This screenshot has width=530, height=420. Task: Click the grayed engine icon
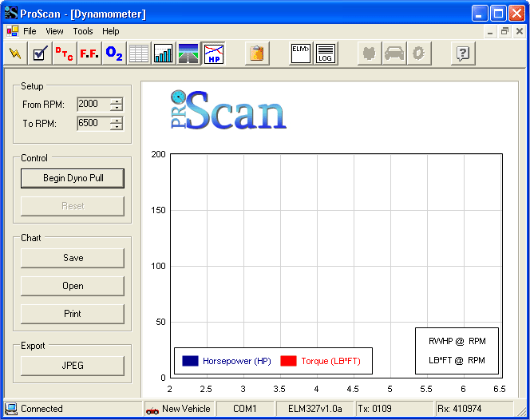click(x=370, y=53)
